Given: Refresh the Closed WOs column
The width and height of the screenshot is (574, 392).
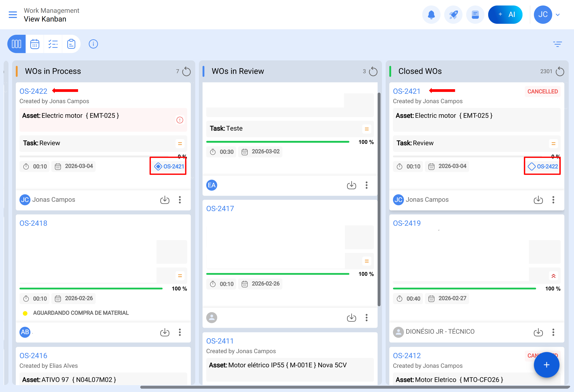Looking at the screenshot, I should point(560,72).
